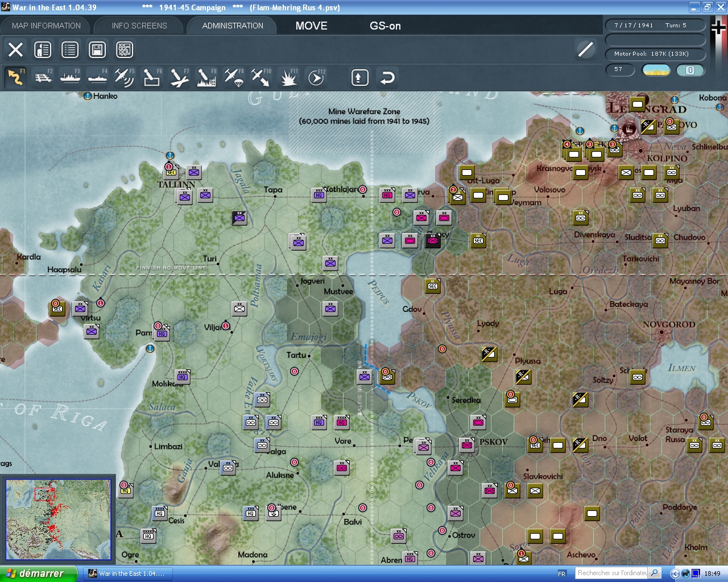
Task: Click the TALLINN city label
Action: 176,184
